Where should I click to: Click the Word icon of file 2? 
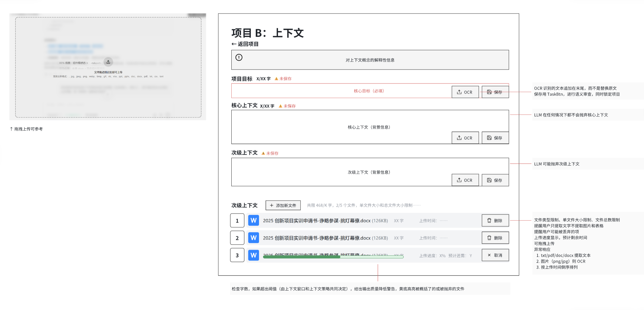pyautogui.click(x=253, y=238)
